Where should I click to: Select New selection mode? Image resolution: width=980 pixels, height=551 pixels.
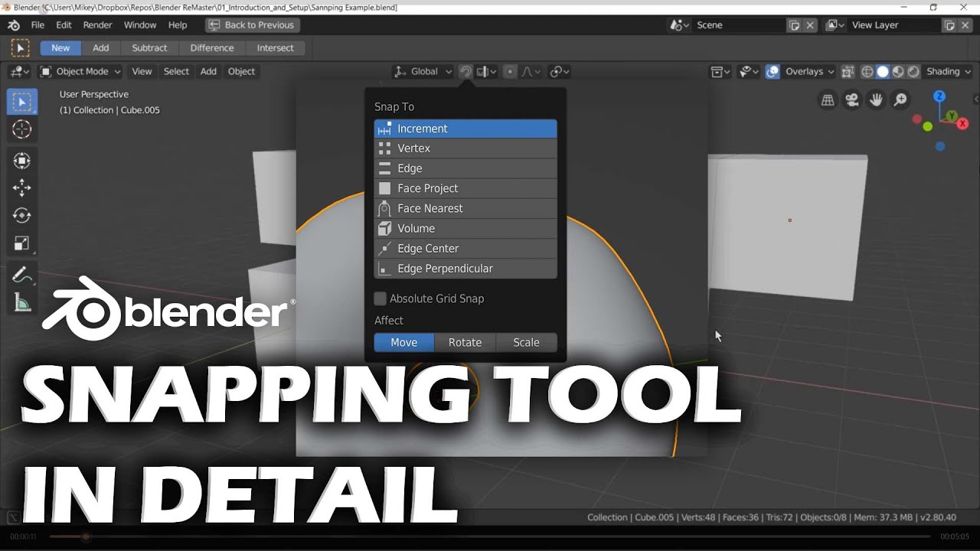pyautogui.click(x=60, y=47)
